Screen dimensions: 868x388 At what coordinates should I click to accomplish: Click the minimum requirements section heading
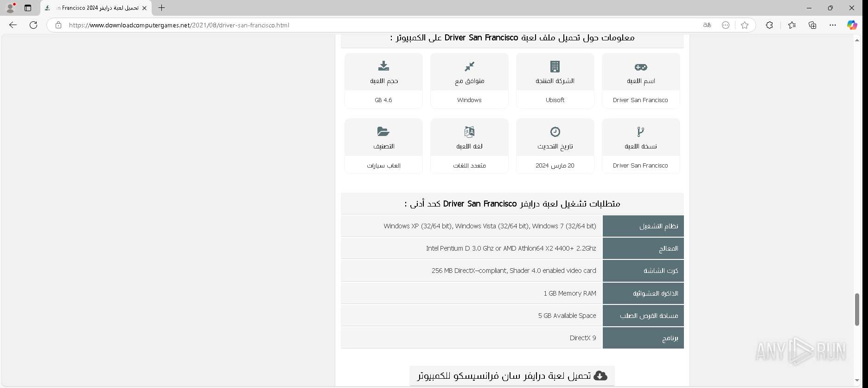click(x=512, y=204)
